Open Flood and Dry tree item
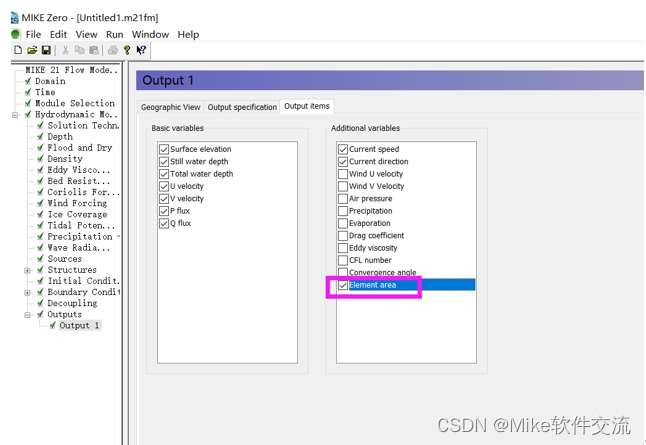The image size is (646, 445). click(x=80, y=148)
